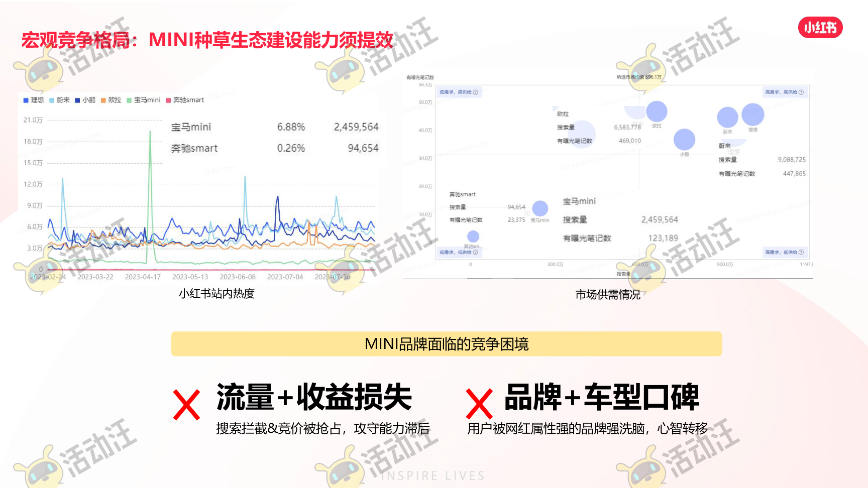Toggle 理想 series in chart legend
This screenshot has width=868, height=488.
click(x=34, y=100)
